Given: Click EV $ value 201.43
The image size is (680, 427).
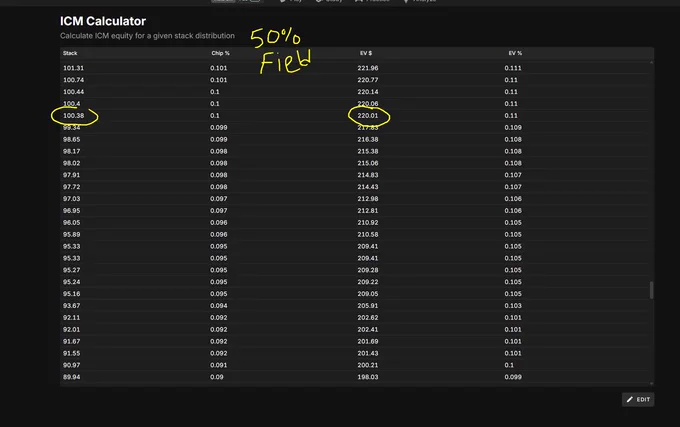Looking at the screenshot, I should pos(368,353).
